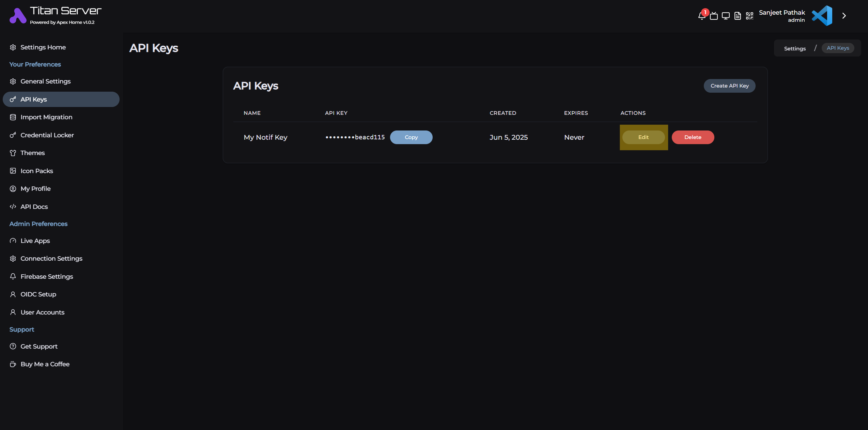The height and width of the screenshot is (430, 868).
Task: Open the TV icon in the top bar
Action: click(x=714, y=16)
